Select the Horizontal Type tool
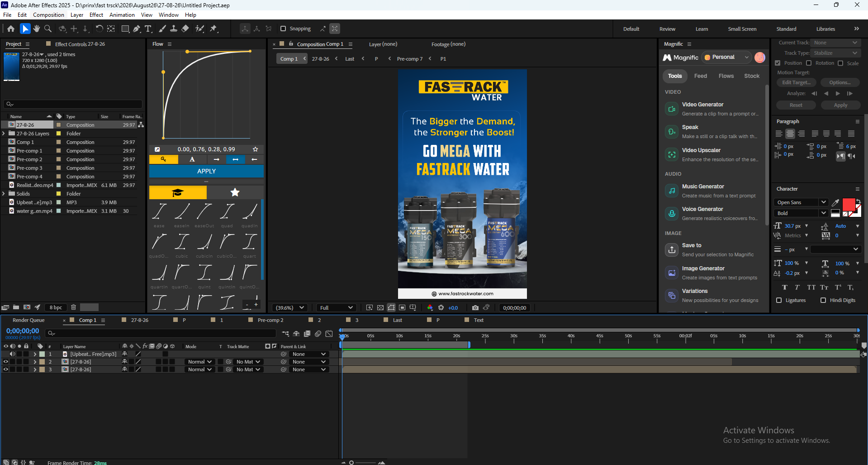The width and height of the screenshot is (868, 465). point(148,29)
